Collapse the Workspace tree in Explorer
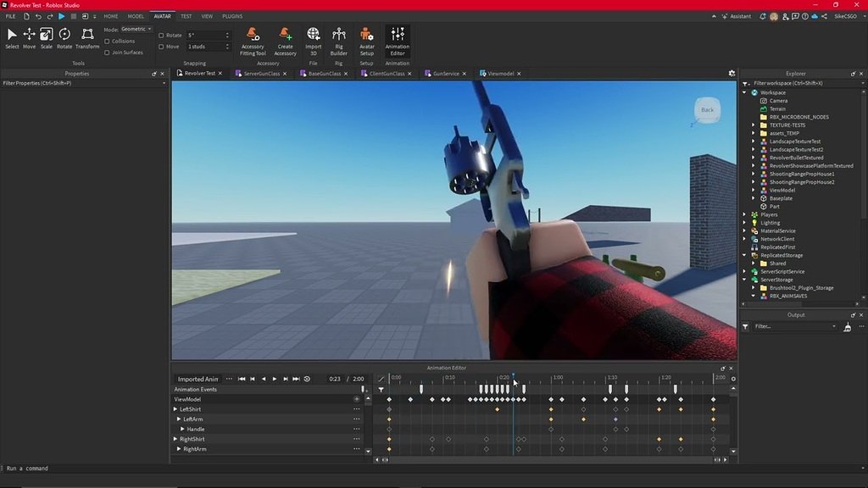Screen dimensions: 868x488 click(x=745, y=92)
